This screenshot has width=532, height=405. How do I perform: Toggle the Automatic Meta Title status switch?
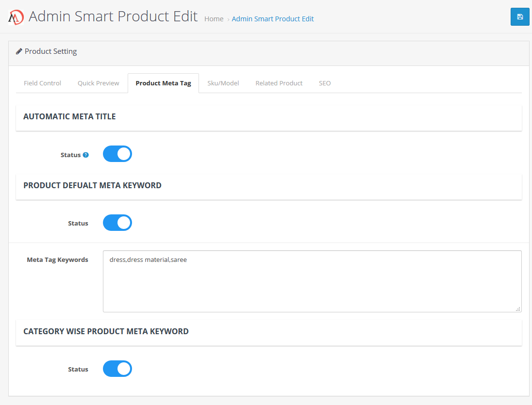pos(117,154)
